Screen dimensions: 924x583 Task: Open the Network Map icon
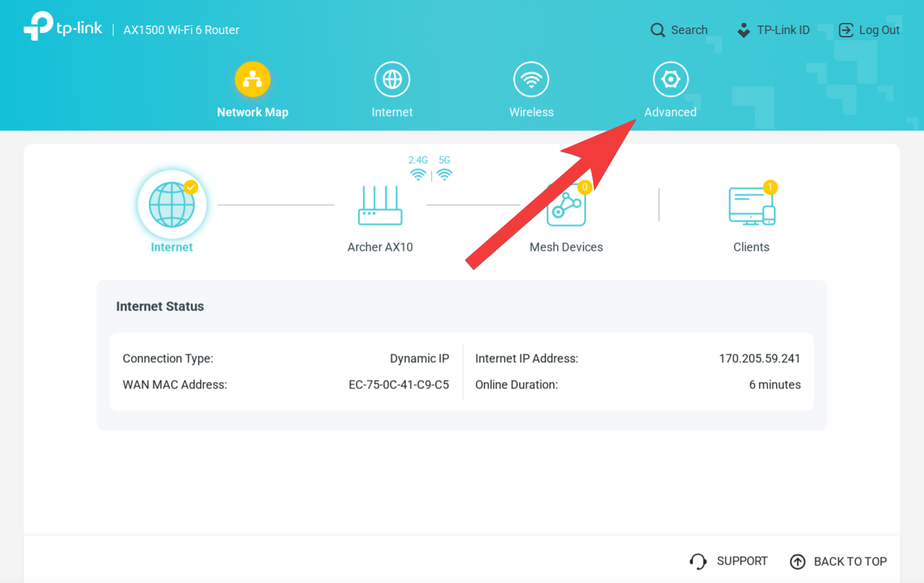[x=253, y=79]
